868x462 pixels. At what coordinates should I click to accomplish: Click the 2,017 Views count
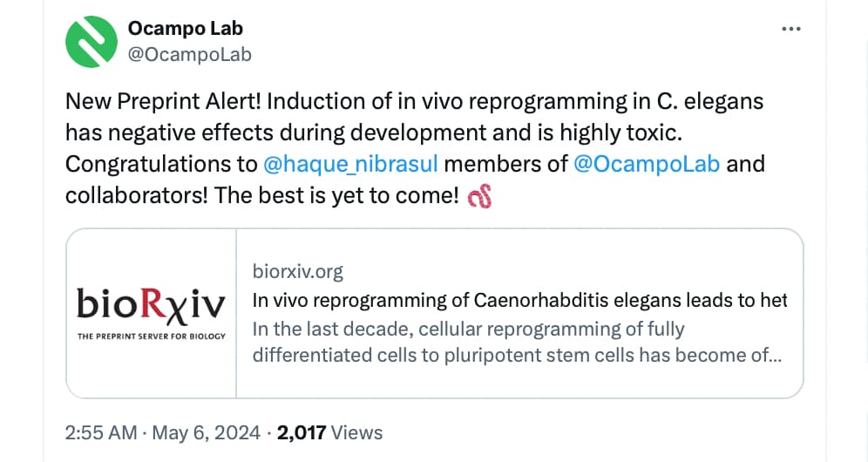click(x=329, y=432)
